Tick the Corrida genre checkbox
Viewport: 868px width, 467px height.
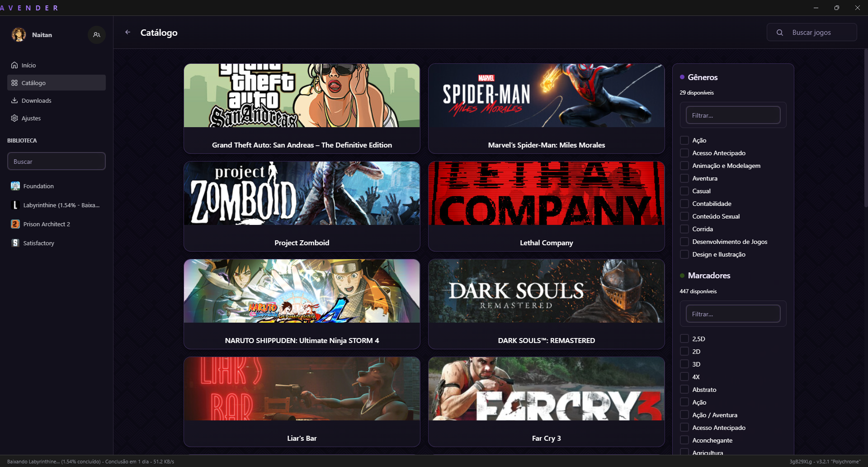tap(684, 229)
